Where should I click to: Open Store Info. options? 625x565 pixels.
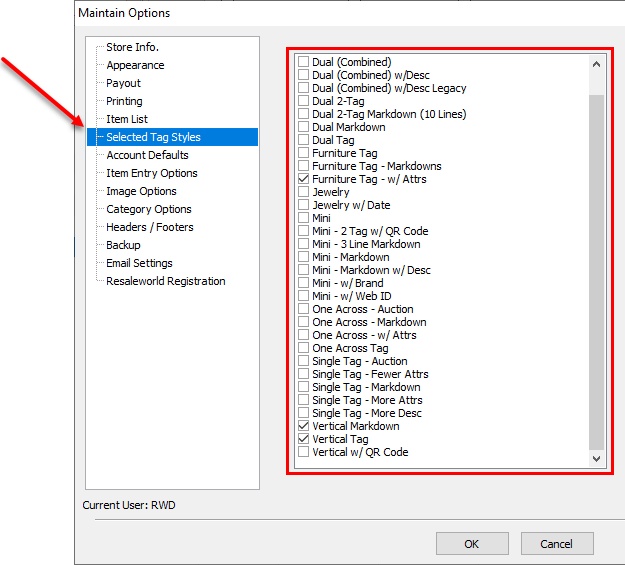pyautogui.click(x=132, y=47)
